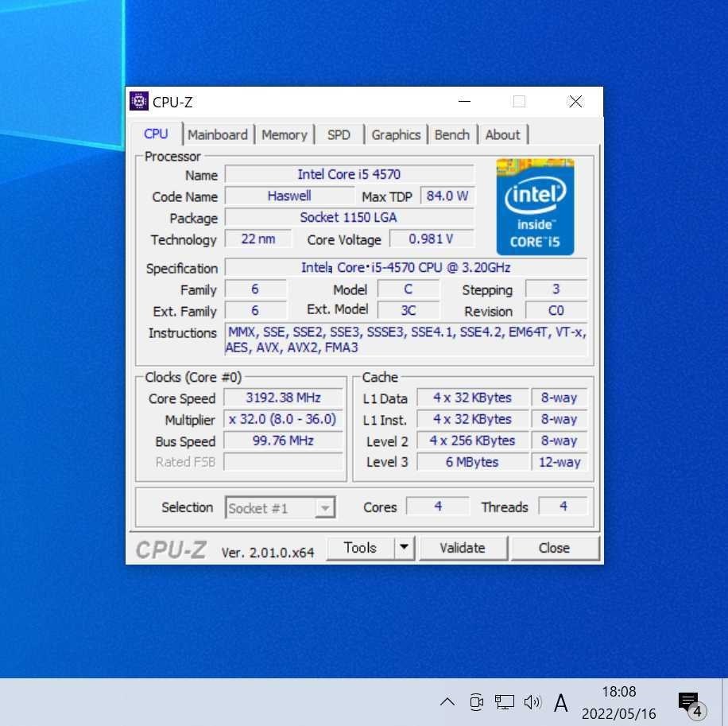Click the Level 3 '6 MBytes' value
This screenshot has height=726, width=728.
click(x=472, y=462)
